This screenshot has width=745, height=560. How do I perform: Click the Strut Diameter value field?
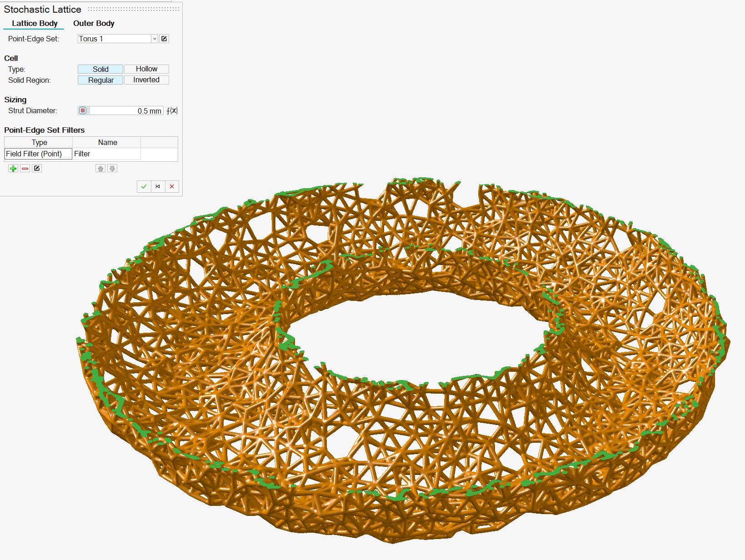[x=126, y=111]
